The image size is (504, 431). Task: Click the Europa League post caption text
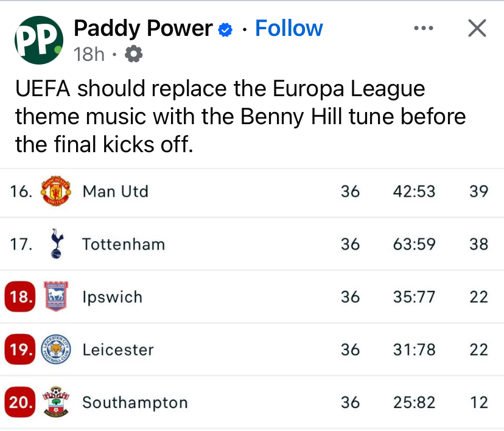(240, 116)
